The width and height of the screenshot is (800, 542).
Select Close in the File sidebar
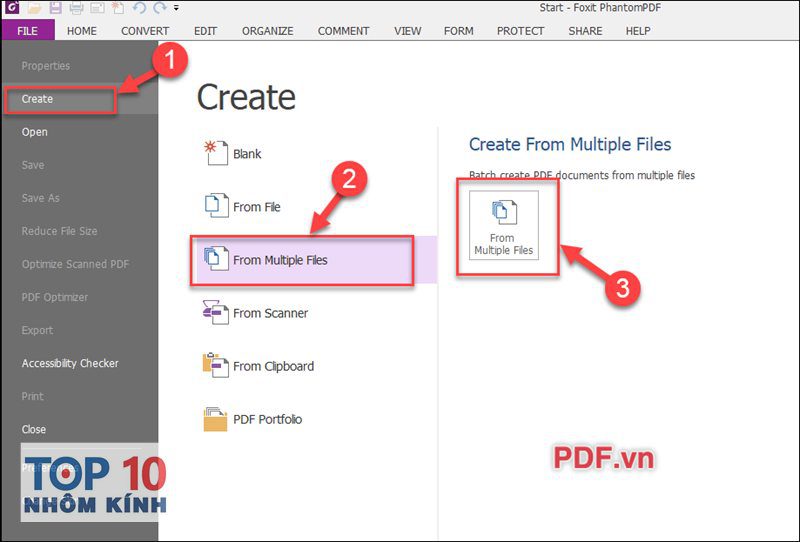(x=80, y=430)
